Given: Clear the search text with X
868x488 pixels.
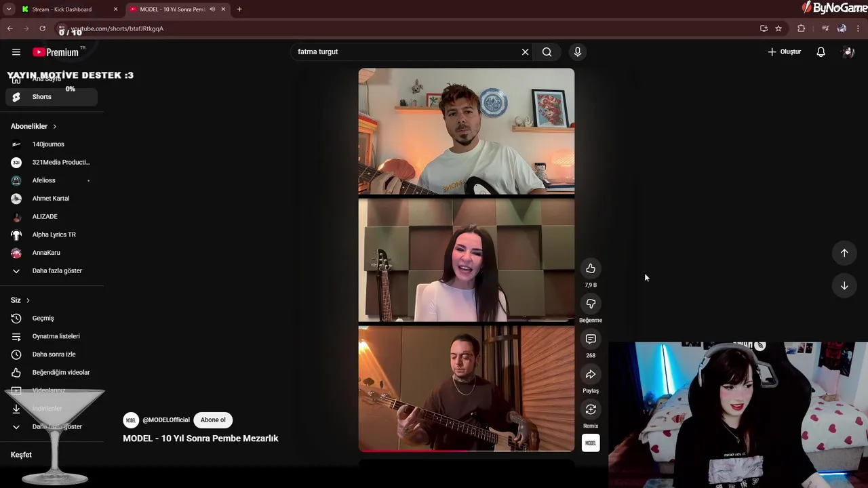Looking at the screenshot, I should click(525, 52).
